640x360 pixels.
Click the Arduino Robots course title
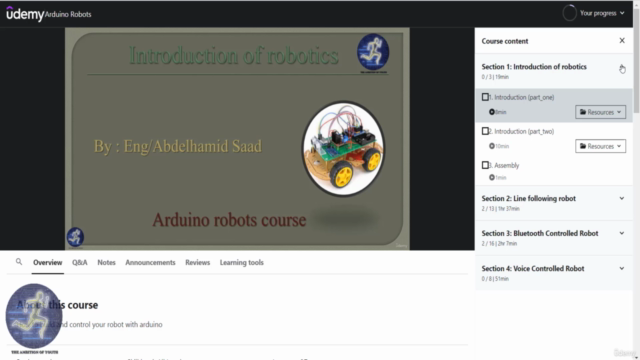68,14
